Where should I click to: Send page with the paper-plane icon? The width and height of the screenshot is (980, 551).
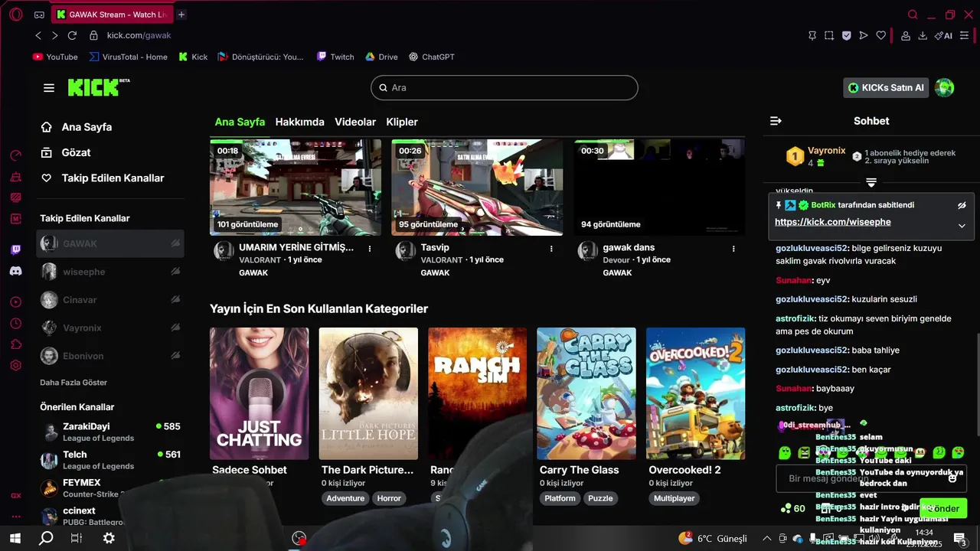[x=864, y=35]
